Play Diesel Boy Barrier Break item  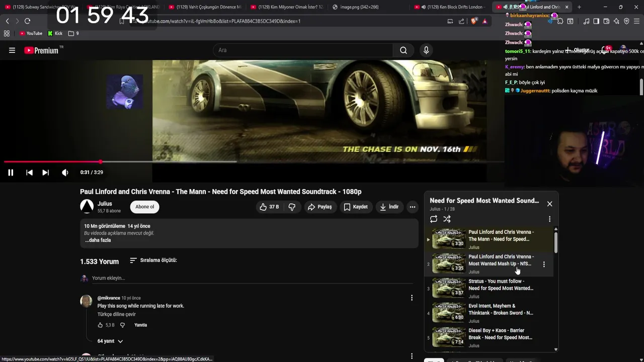click(x=488, y=338)
